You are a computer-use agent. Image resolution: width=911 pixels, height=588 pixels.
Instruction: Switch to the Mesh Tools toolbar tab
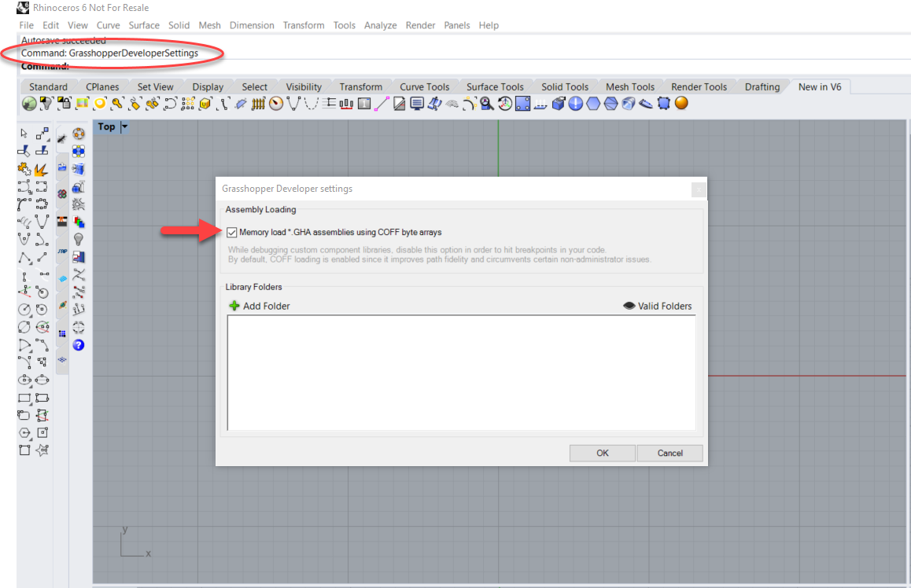[x=630, y=87]
